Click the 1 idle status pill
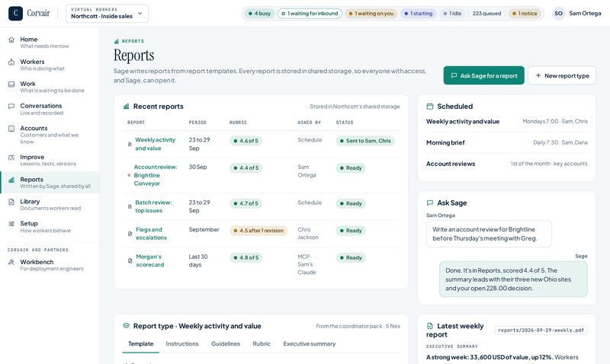 click(x=452, y=13)
